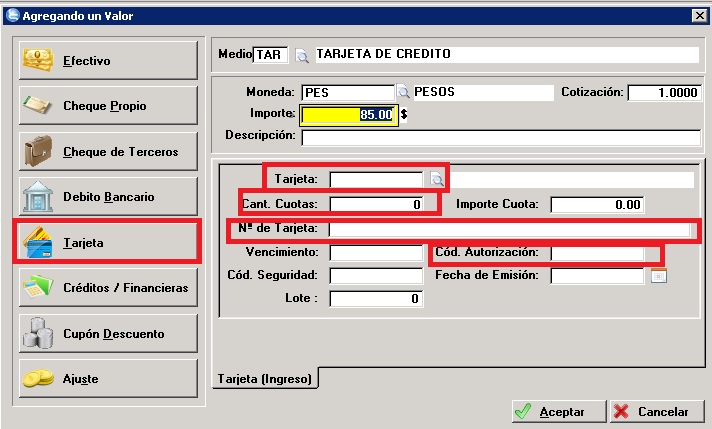Select the Tarjeta payment method
712x429 pixels.
pos(108,243)
